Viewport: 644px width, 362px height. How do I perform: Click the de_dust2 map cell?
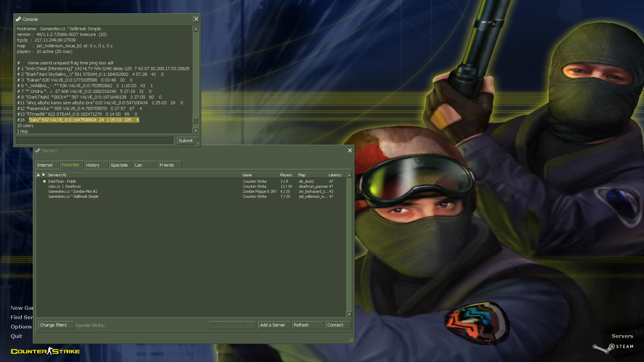click(306, 181)
